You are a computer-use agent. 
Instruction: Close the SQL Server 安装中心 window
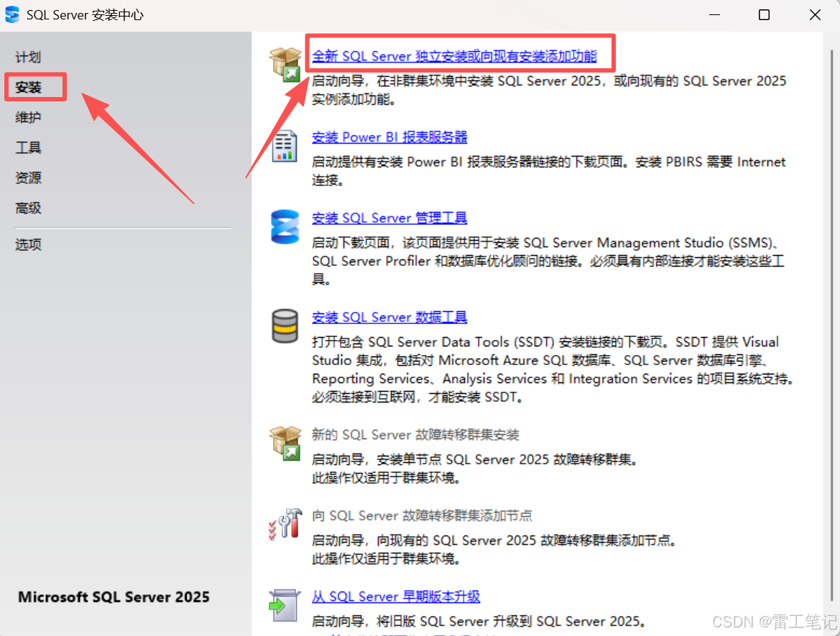(x=815, y=15)
